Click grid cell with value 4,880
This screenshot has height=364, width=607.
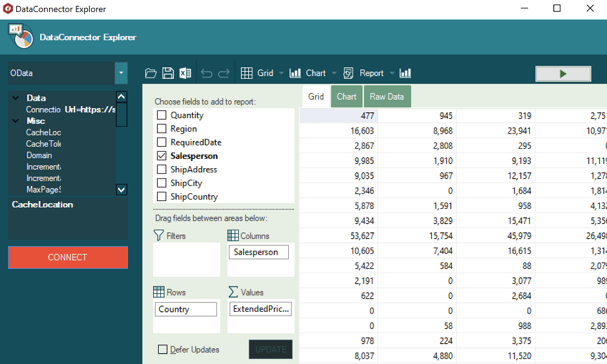pos(417,356)
